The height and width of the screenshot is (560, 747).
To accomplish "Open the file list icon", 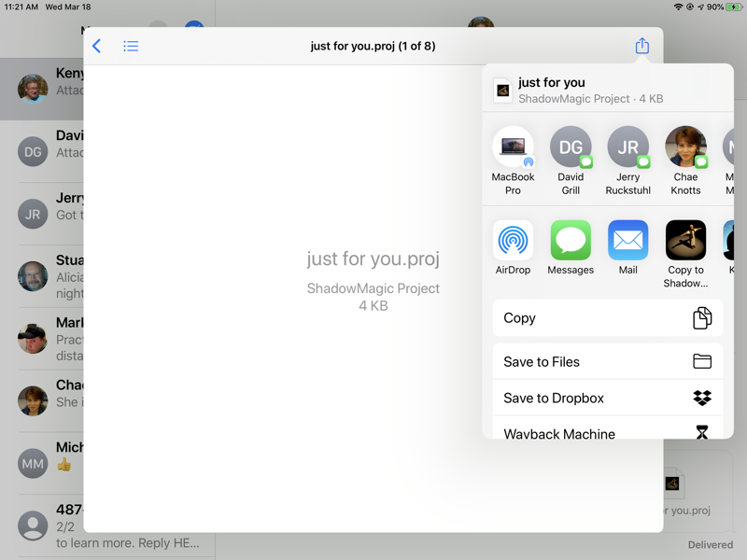I will point(131,46).
